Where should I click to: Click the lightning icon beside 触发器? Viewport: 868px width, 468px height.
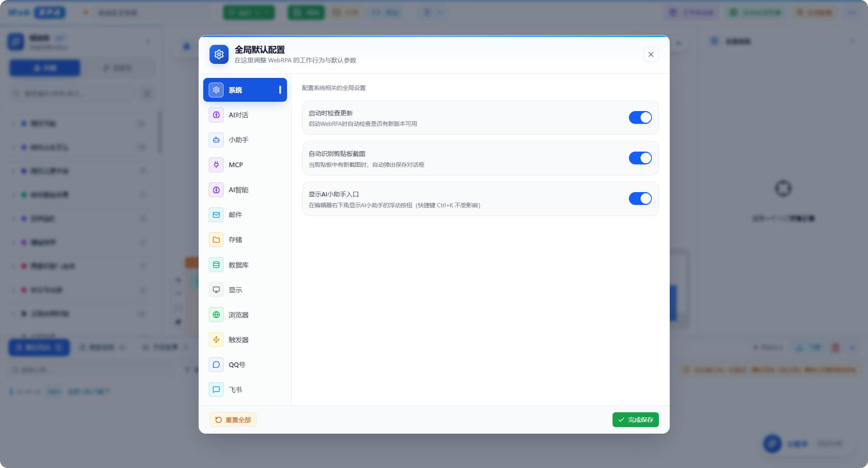[216, 340]
